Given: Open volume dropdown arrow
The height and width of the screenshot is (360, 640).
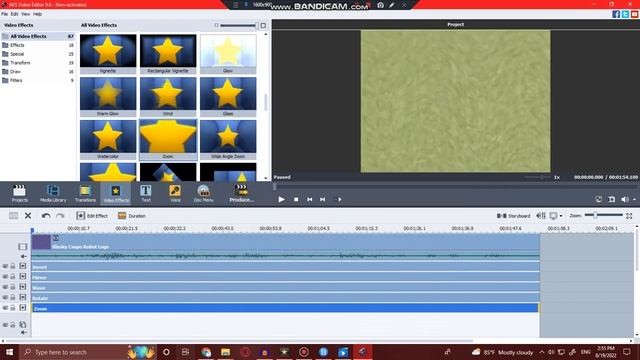Looking at the screenshot, I should (x=634, y=200).
